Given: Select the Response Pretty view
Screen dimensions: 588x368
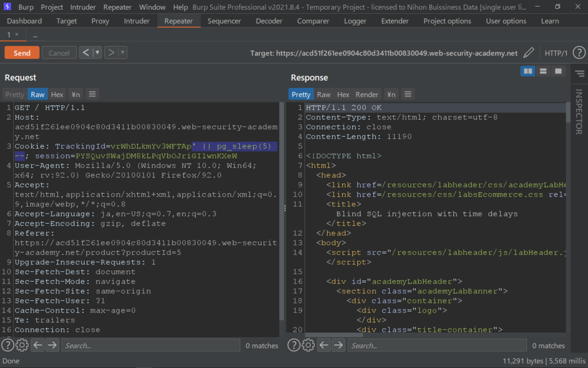Looking at the screenshot, I should [x=301, y=94].
